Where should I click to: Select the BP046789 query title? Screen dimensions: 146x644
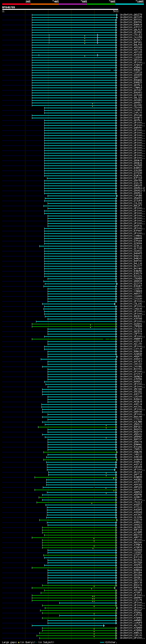(8, 8)
